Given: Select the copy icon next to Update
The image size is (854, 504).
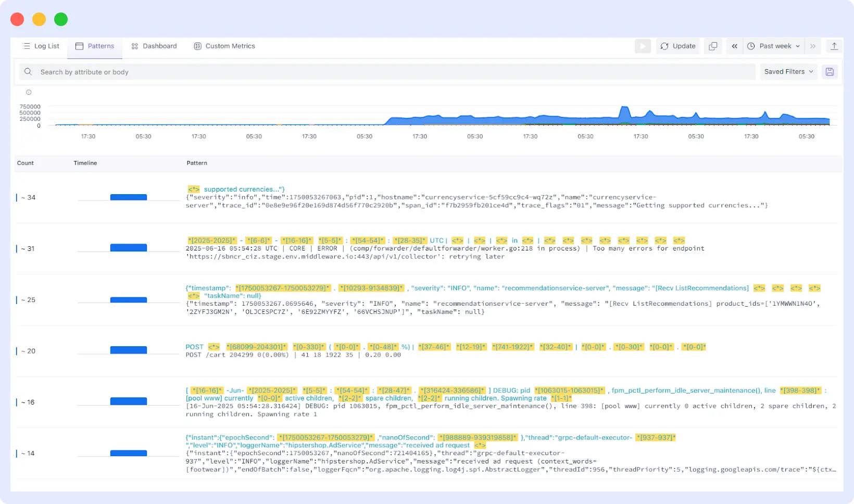Looking at the screenshot, I should click(713, 46).
